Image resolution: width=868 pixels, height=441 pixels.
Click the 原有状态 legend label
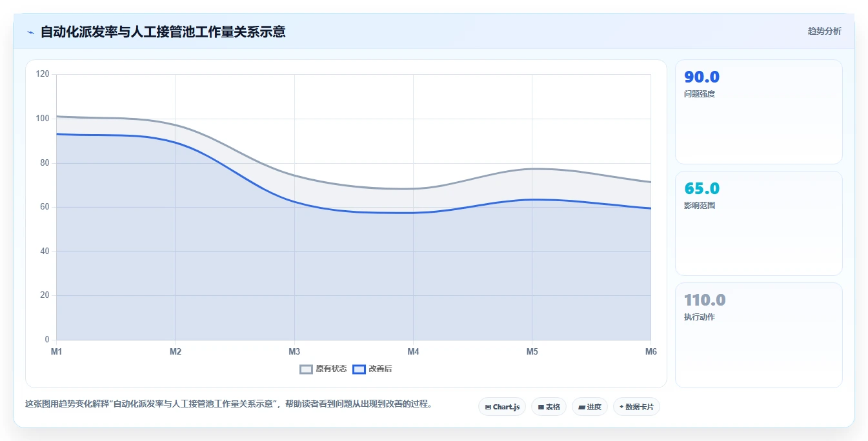[x=331, y=369]
